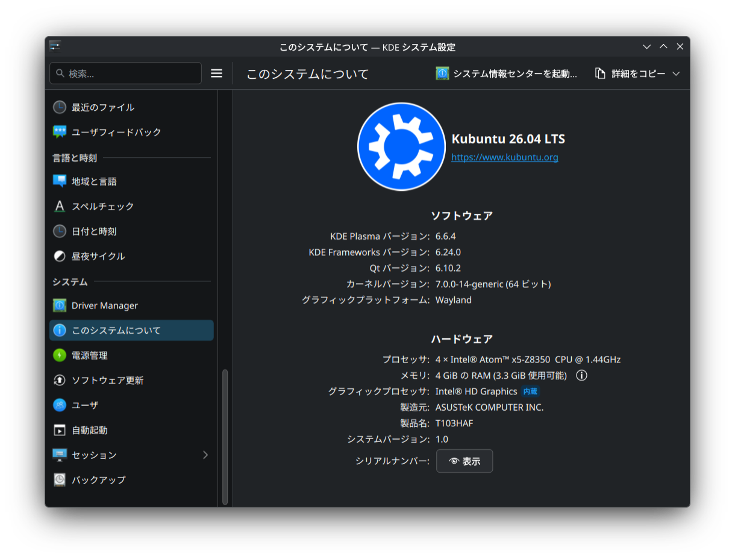Select ユーザ settings entry
The image size is (735, 560).
(131, 405)
